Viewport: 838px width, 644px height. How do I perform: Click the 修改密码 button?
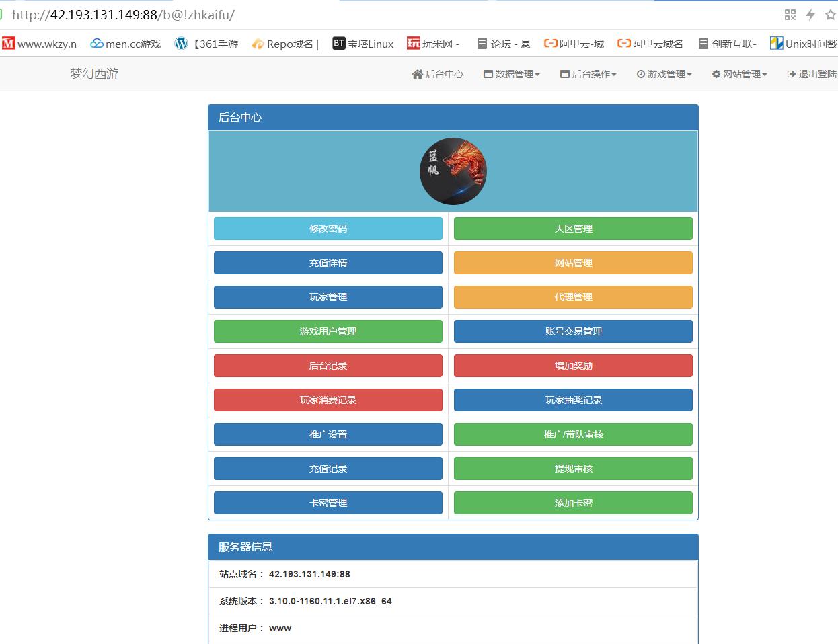(x=328, y=229)
